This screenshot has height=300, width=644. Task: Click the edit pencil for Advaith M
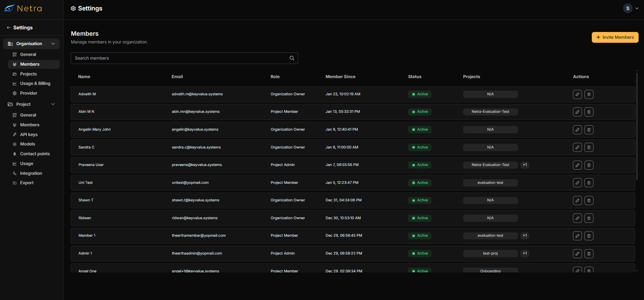[x=577, y=94]
